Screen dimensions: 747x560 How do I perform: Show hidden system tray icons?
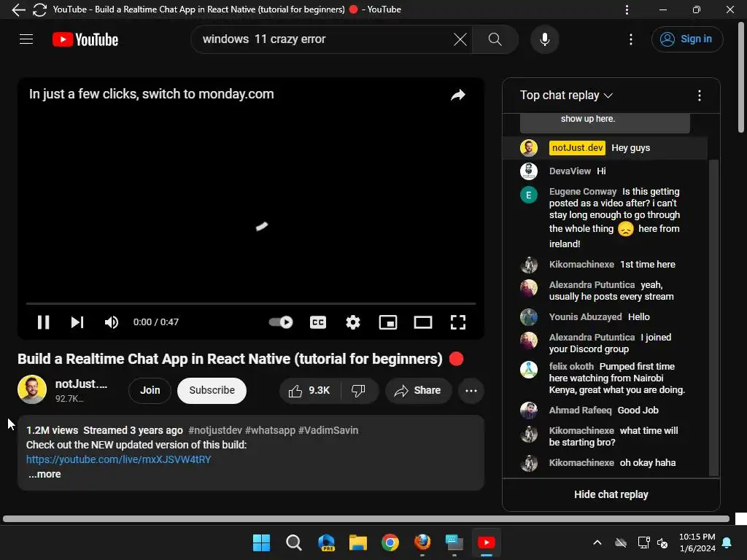pyautogui.click(x=597, y=542)
